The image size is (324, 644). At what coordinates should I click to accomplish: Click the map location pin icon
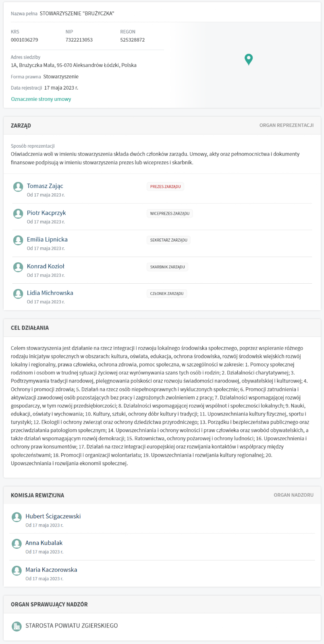(249, 59)
